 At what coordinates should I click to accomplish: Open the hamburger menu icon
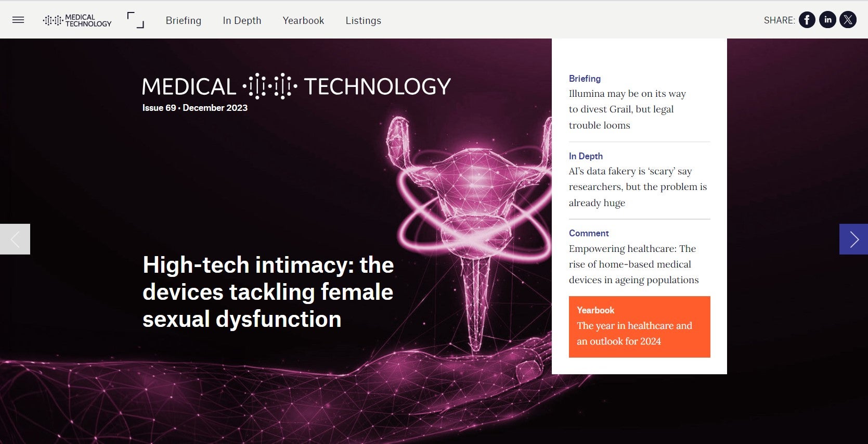[18, 20]
